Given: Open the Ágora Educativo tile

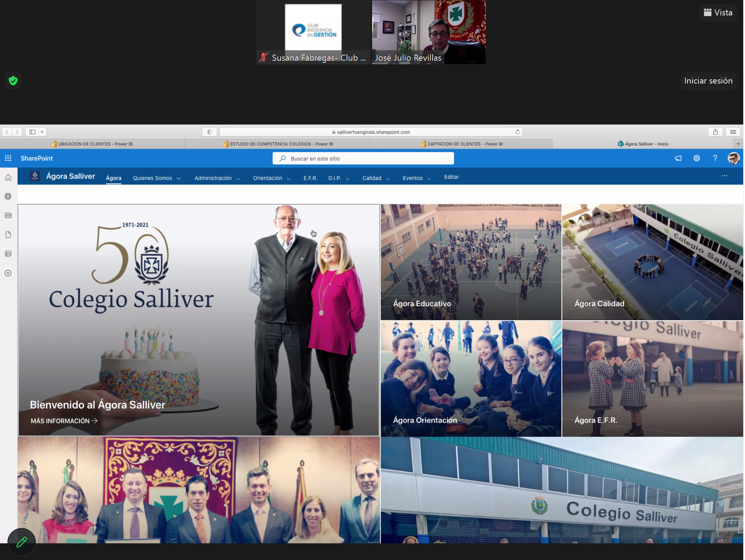Looking at the screenshot, I should point(471,262).
